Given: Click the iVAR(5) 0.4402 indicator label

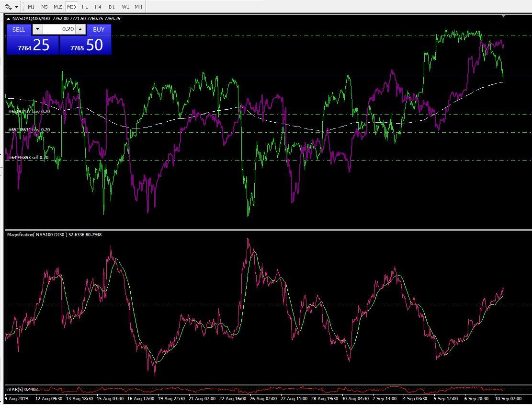Looking at the screenshot, I should tap(23, 389).
